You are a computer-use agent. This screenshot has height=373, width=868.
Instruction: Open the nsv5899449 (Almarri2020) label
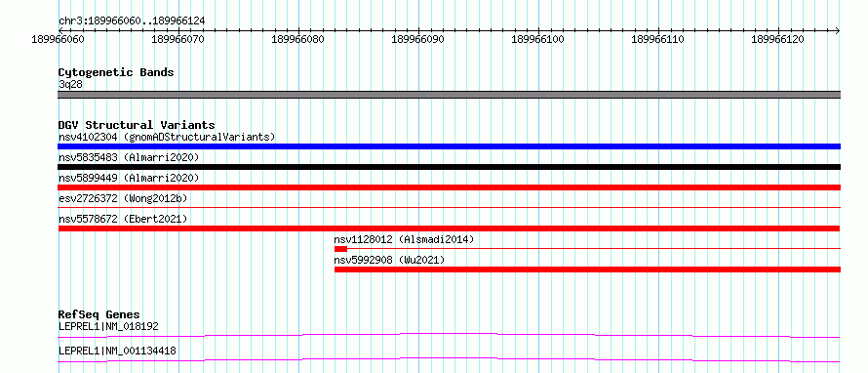point(129,178)
